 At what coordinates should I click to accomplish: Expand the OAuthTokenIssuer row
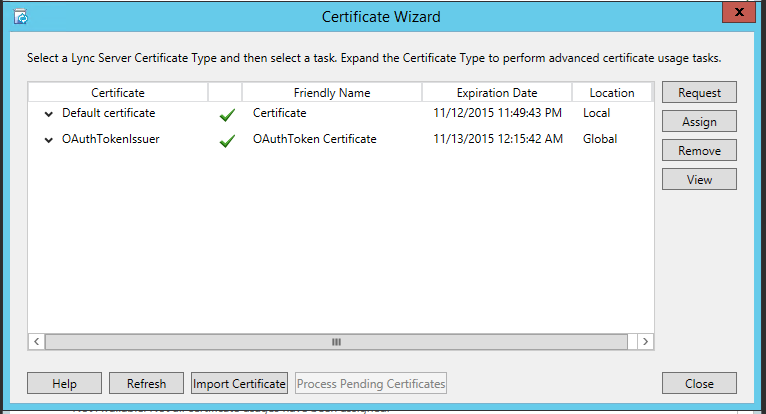click(48, 140)
